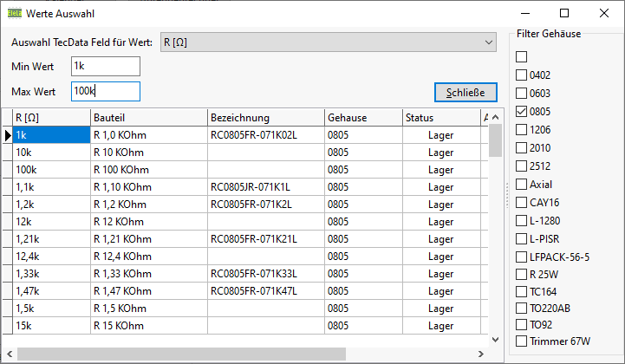Click the Gehause column header
625x364 pixels.
(x=361, y=118)
